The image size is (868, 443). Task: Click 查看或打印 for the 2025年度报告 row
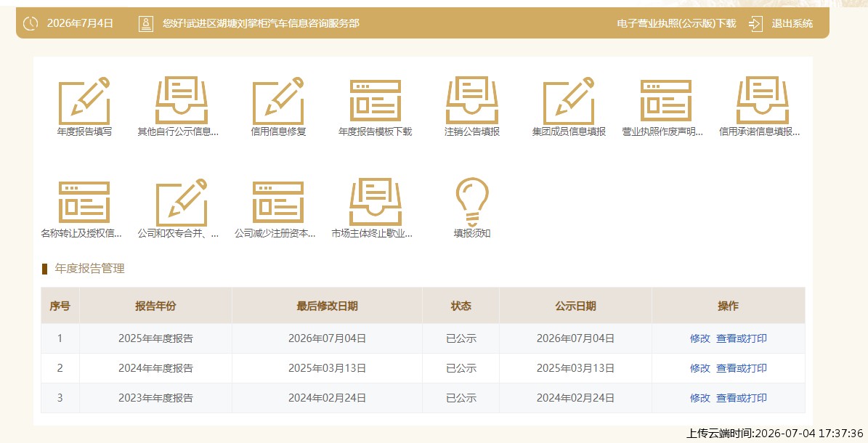pos(741,338)
